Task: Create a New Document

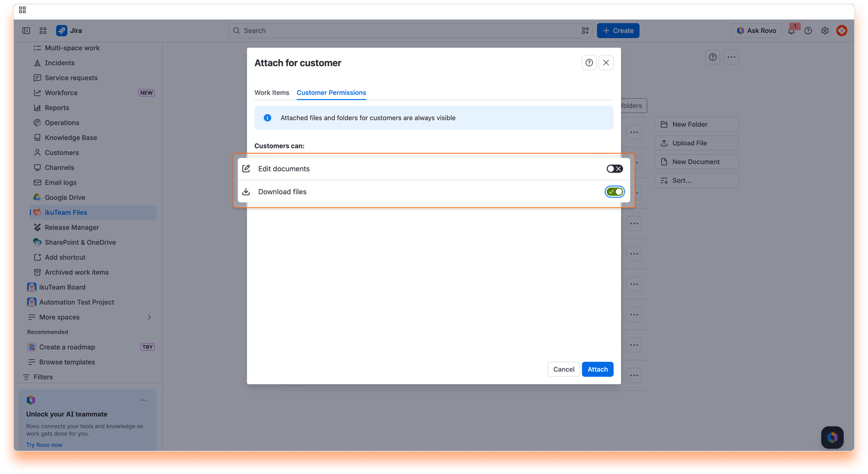Action: (x=697, y=162)
